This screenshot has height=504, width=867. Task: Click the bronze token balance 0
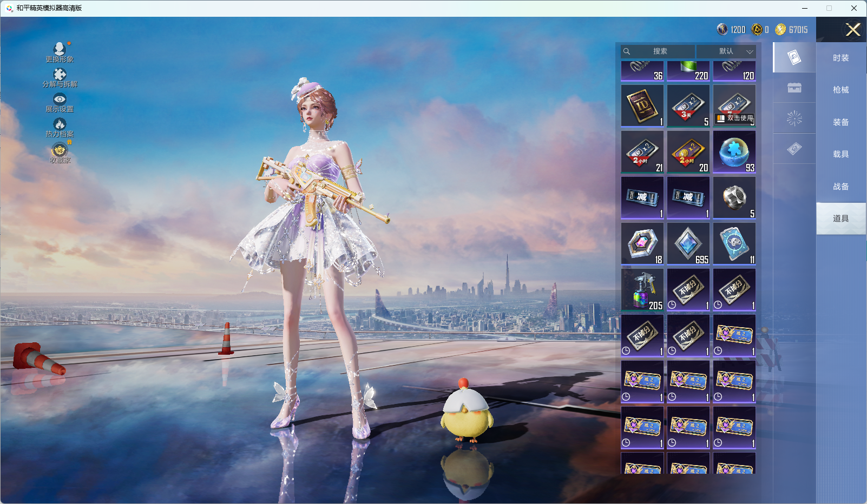coord(760,30)
